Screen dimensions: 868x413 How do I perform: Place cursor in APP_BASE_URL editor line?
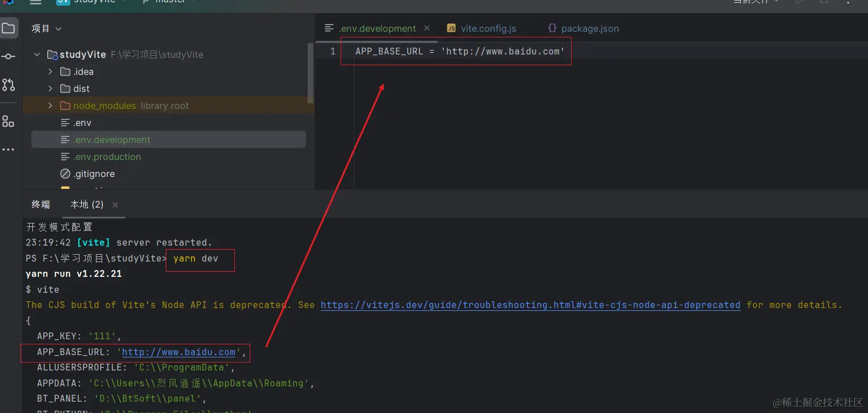click(x=460, y=51)
